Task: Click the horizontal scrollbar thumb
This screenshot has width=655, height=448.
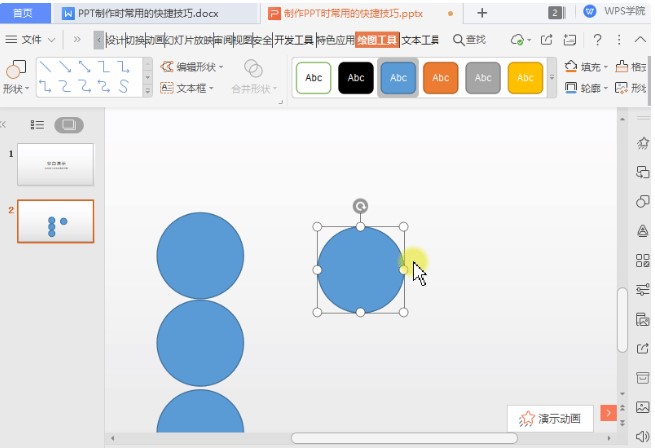Action: [x=404, y=438]
